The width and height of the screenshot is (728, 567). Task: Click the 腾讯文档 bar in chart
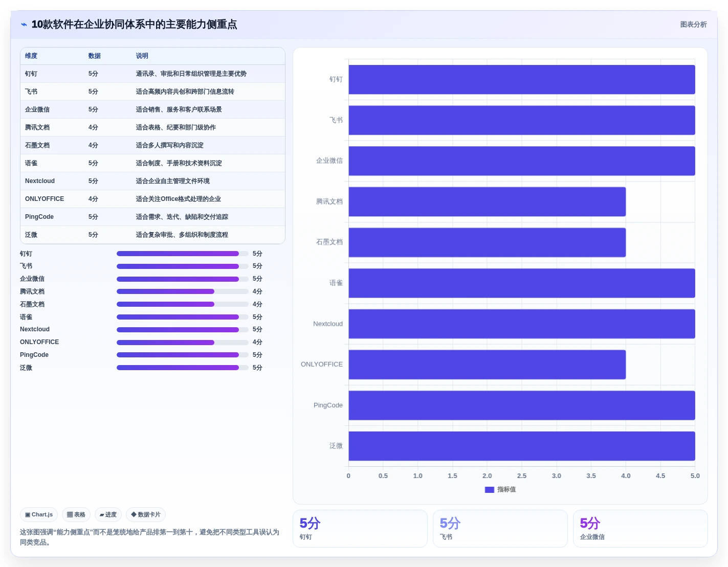point(487,201)
